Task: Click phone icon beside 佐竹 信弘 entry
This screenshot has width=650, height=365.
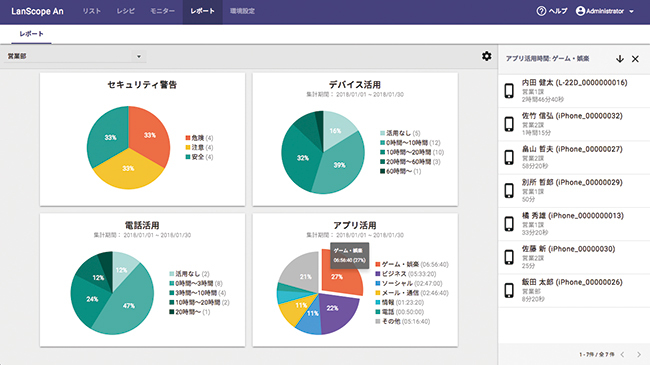Action: tap(509, 124)
